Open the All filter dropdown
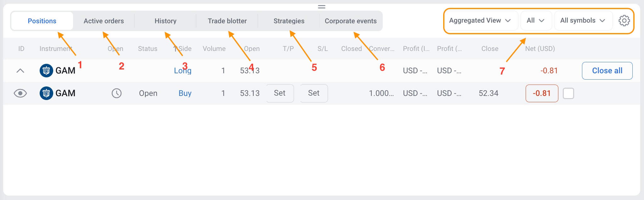 pos(535,21)
